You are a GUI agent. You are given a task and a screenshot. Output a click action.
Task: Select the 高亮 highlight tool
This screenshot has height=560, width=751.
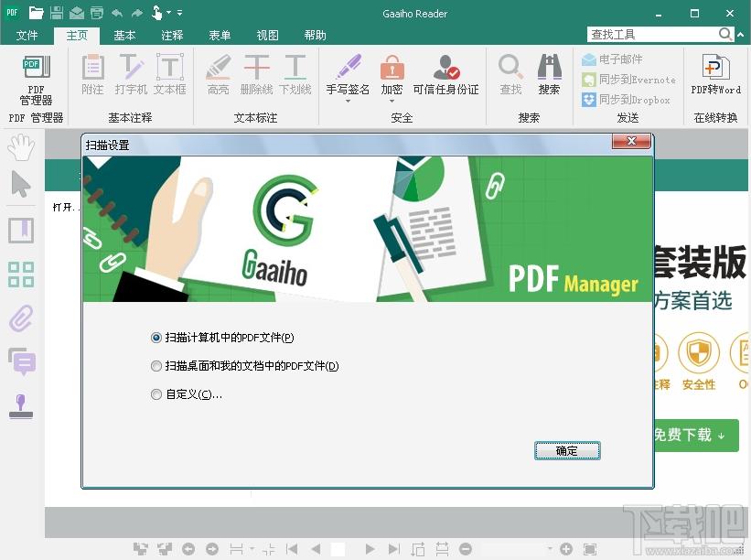pyautogui.click(x=218, y=74)
